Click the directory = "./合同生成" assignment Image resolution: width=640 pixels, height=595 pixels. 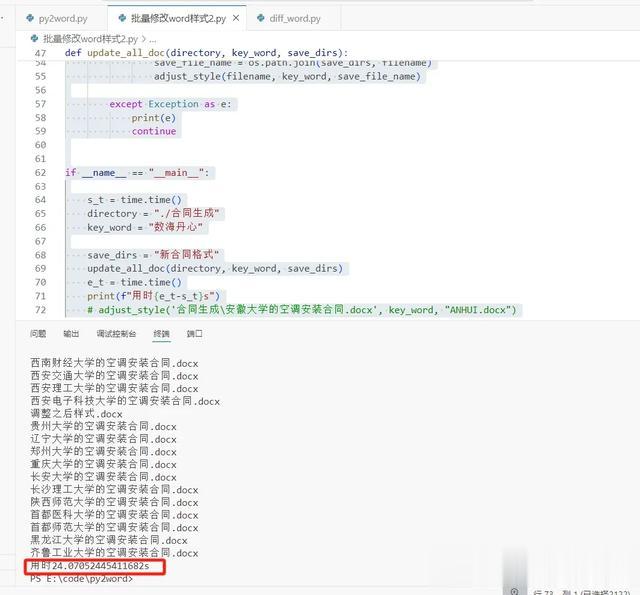[153, 213]
